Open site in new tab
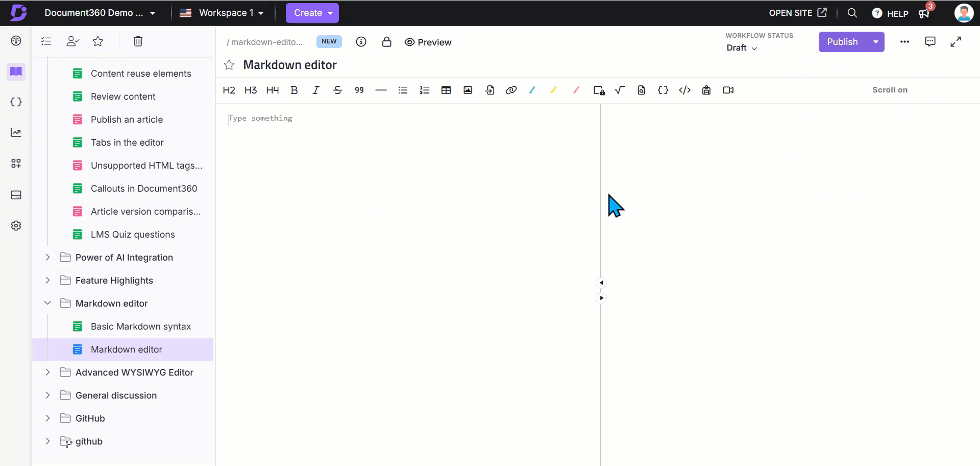 tap(798, 13)
